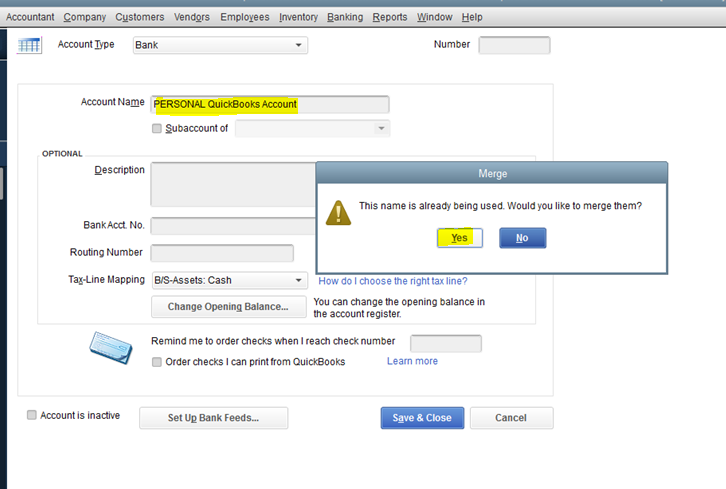This screenshot has height=489, width=726.
Task: Click the Merge dialog title bar
Action: click(492, 173)
